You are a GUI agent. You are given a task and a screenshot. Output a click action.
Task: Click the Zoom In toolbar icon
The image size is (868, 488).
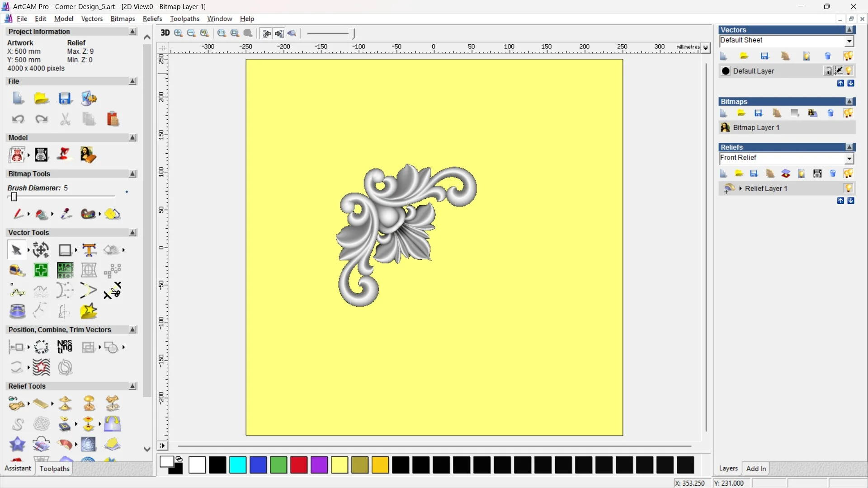coord(178,33)
